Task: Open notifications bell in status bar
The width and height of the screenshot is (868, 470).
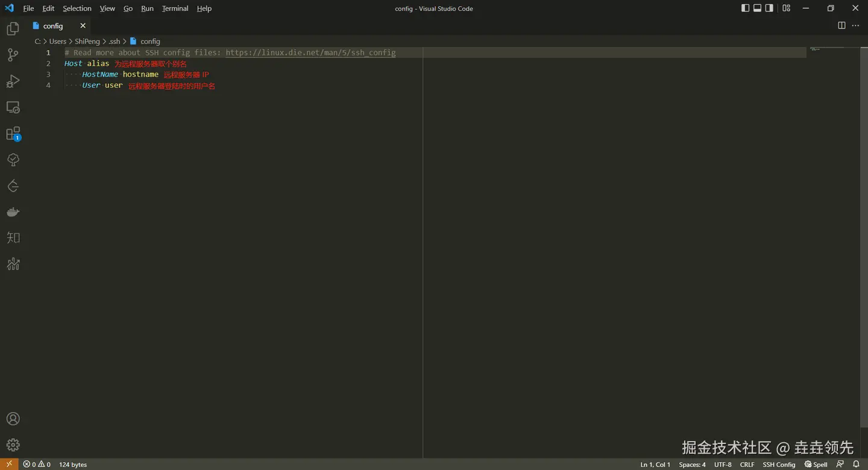Action: [856, 464]
